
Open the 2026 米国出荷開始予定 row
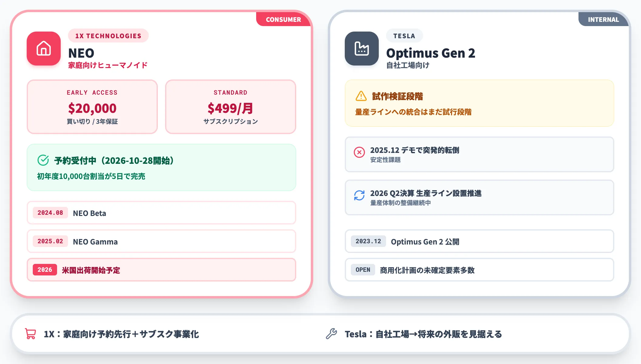tap(161, 270)
